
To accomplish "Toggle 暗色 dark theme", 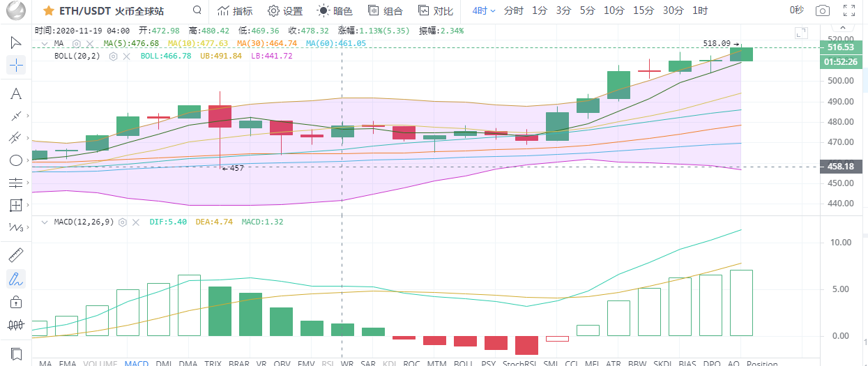I will tap(335, 10).
